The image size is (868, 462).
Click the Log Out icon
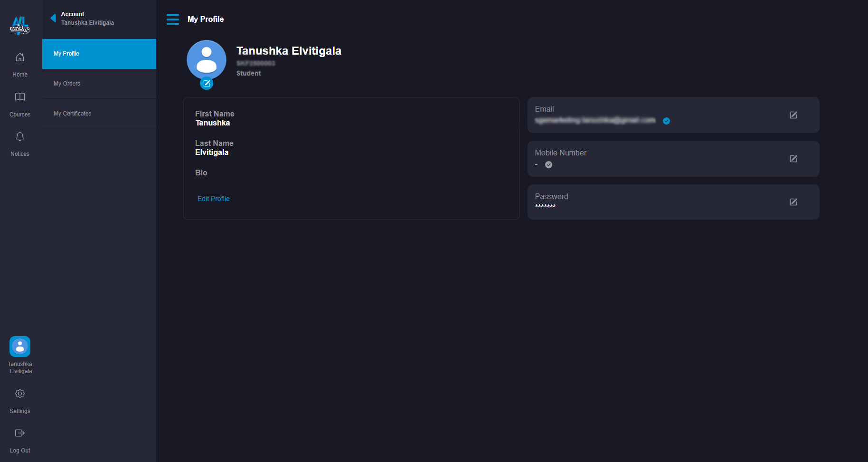(x=20, y=433)
